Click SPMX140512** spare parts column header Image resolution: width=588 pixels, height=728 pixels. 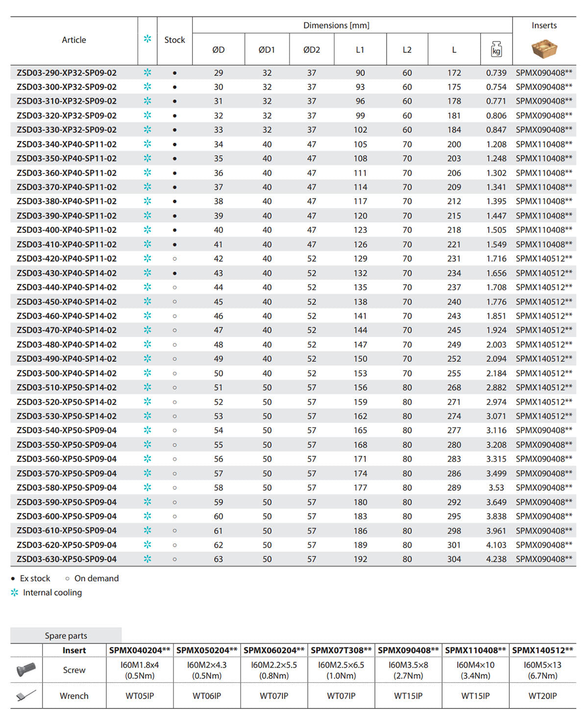[542, 650]
